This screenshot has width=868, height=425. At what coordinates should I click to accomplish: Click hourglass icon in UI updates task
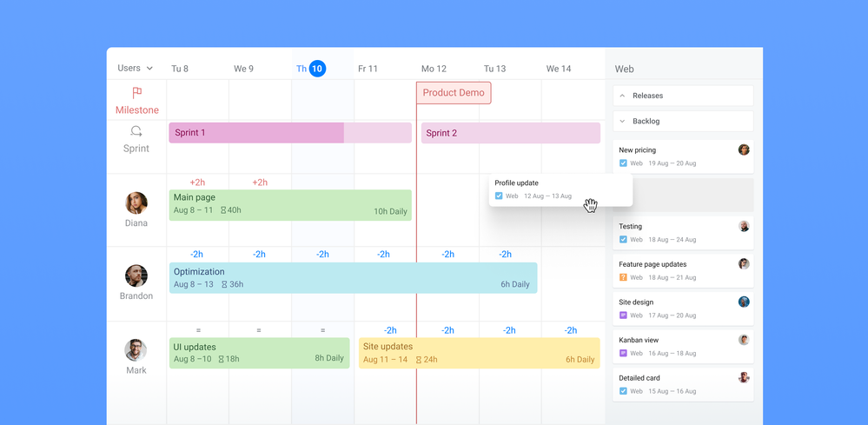pos(221,359)
